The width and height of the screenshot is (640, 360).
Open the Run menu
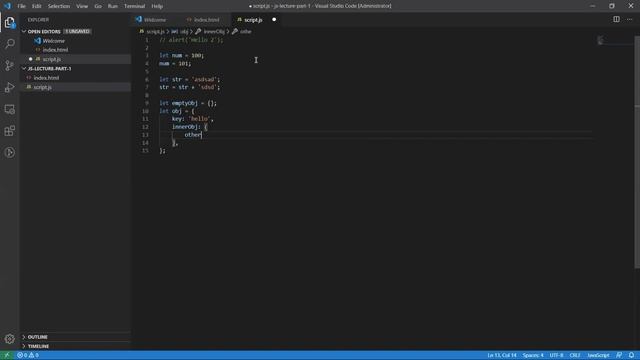[x=113, y=6]
